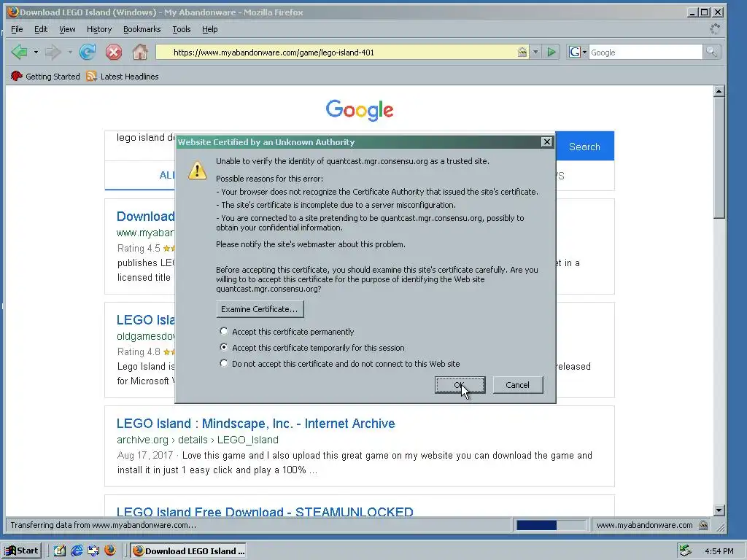Cancel the certificate dialog
This screenshot has width=747, height=560.
pyautogui.click(x=517, y=385)
